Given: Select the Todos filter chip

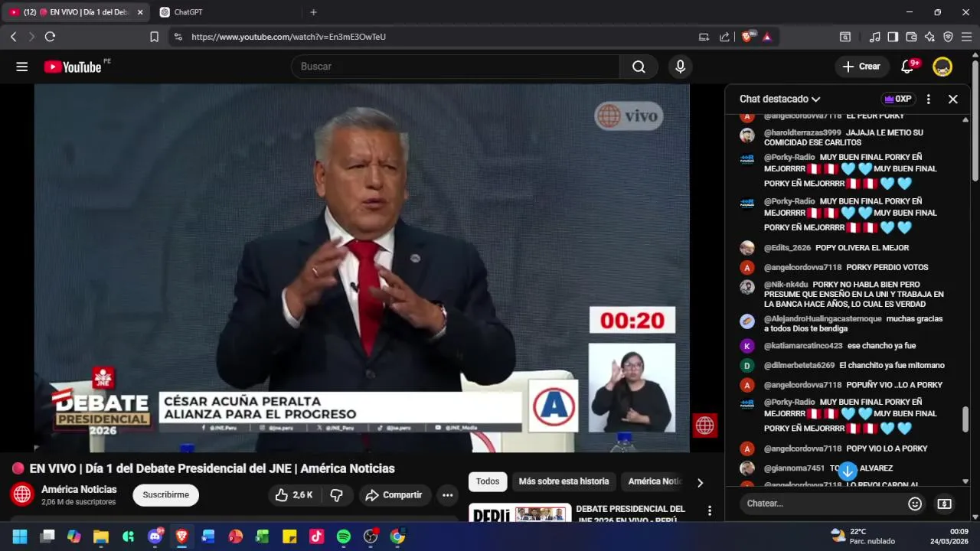Looking at the screenshot, I should pyautogui.click(x=488, y=481).
